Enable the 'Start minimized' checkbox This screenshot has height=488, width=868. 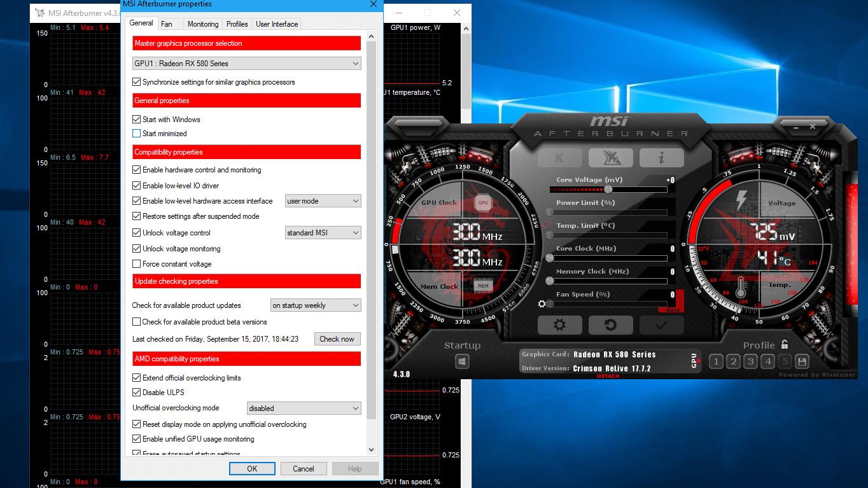pos(136,134)
